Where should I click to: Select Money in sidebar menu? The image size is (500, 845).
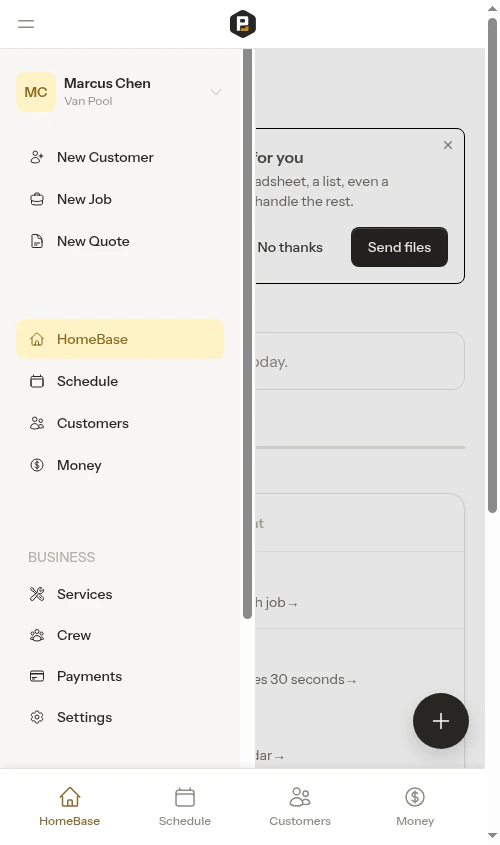pos(120,465)
